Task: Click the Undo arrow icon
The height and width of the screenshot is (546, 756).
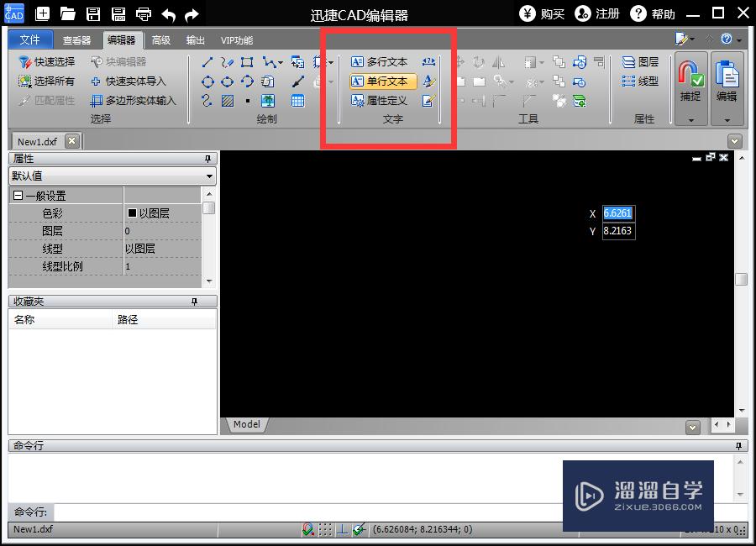Action: point(168,15)
